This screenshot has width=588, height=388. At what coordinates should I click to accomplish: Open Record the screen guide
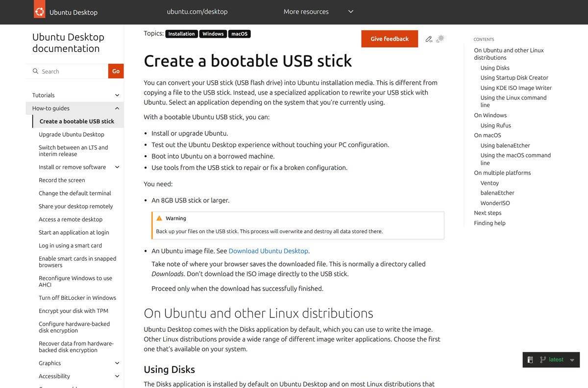tap(62, 180)
